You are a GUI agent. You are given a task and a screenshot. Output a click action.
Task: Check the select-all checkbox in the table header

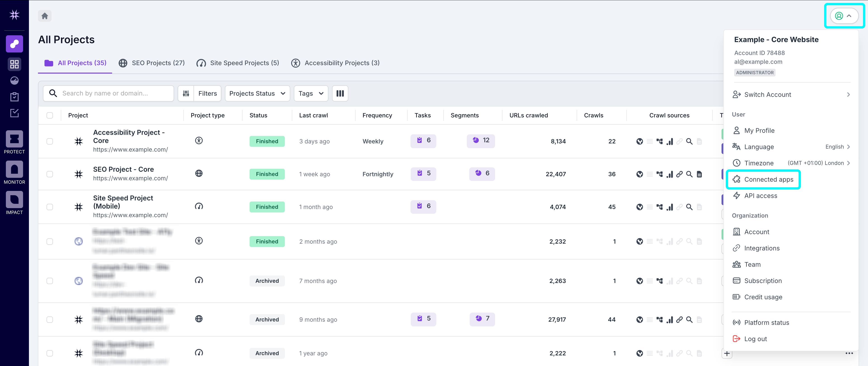[x=50, y=115]
